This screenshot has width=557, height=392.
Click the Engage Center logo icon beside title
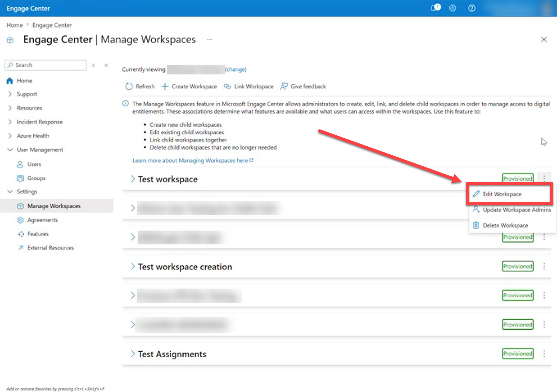(10, 40)
